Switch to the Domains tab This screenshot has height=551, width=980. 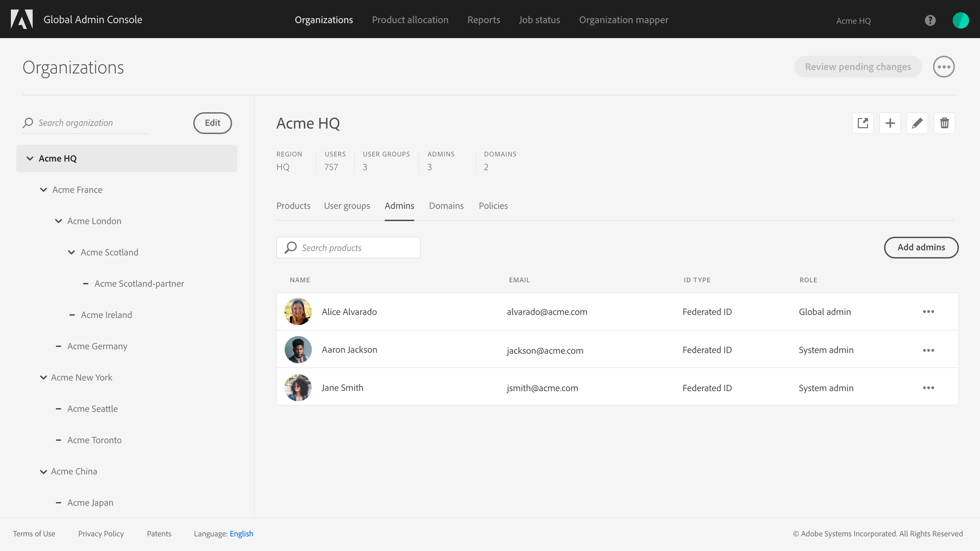[x=446, y=206]
